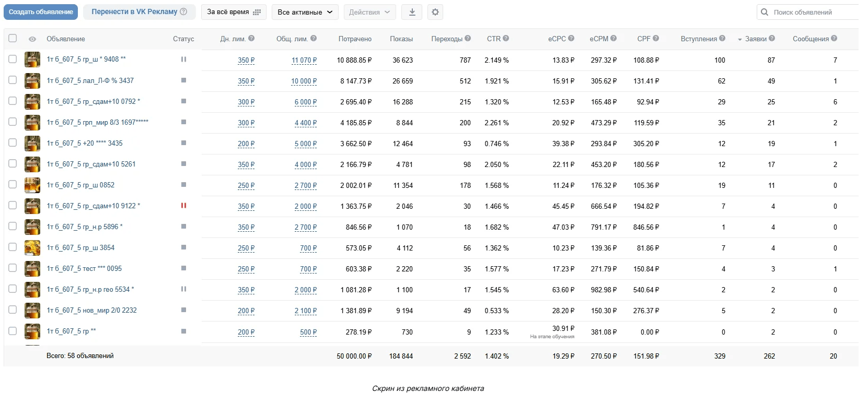Click pause status icon for first ad
Viewport: 868px width, 404px height.
click(183, 60)
